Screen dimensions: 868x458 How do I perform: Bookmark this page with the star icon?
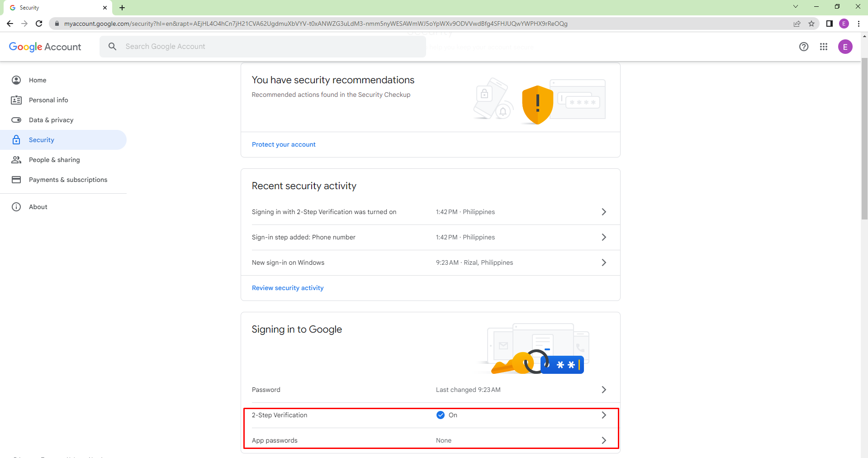click(811, 24)
